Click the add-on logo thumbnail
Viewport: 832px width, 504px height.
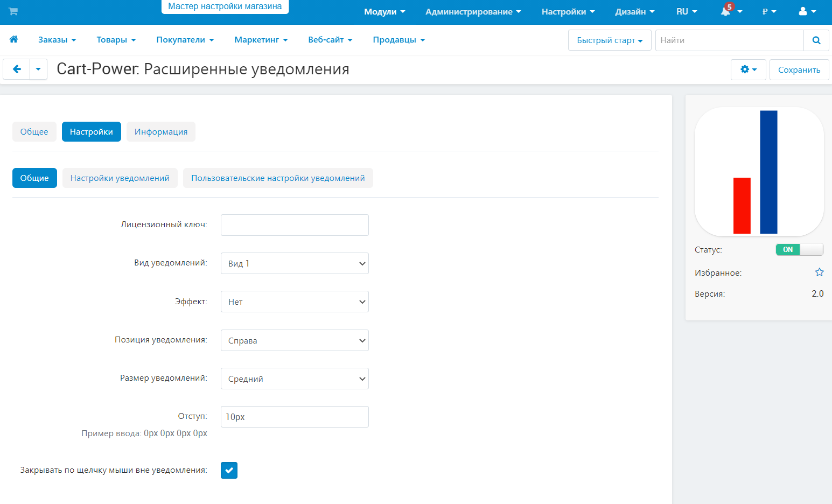pos(759,172)
